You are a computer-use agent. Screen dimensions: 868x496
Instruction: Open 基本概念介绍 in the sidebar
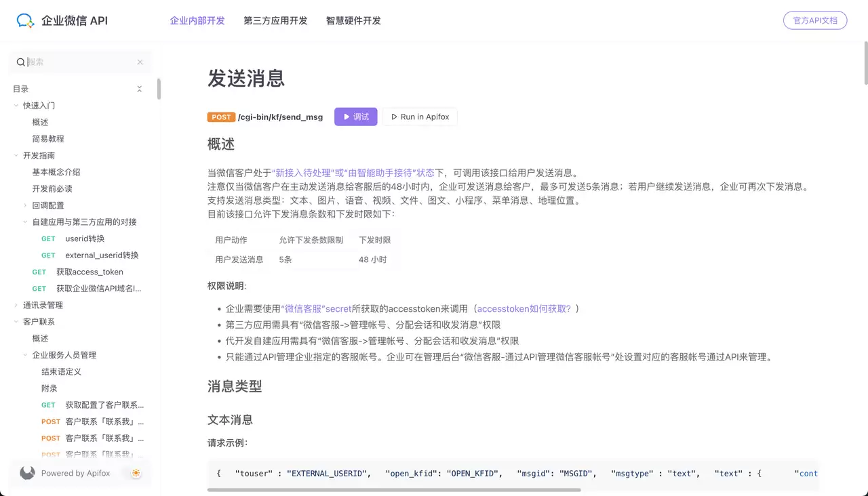pos(56,172)
